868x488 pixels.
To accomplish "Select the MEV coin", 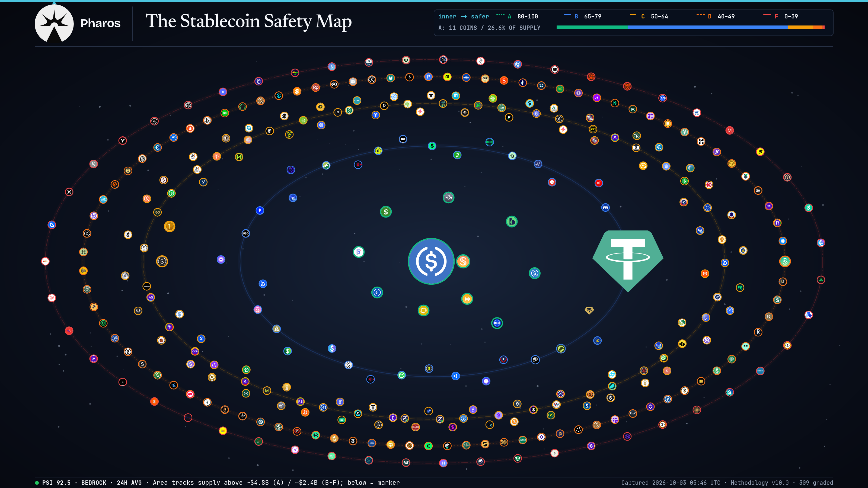I will [633, 413].
